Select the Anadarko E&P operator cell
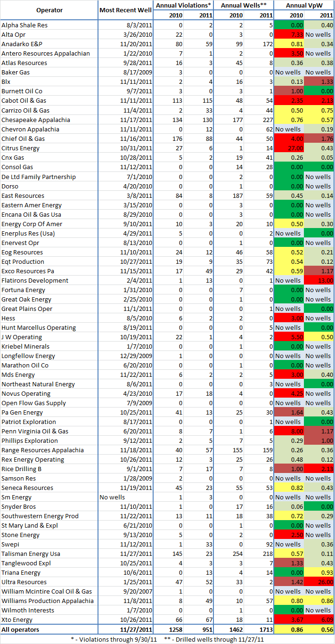Screen dimensions: 335x644 point(49,44)
